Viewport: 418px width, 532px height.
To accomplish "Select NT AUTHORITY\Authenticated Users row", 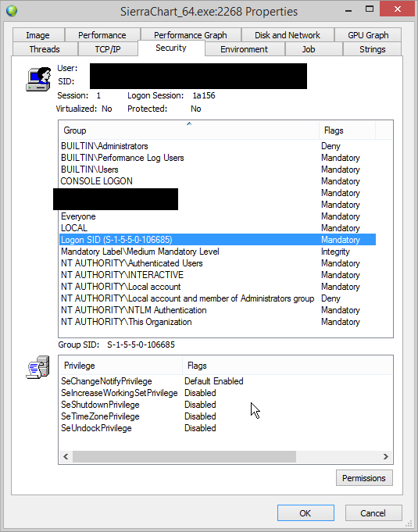I will tap(217, 263).
